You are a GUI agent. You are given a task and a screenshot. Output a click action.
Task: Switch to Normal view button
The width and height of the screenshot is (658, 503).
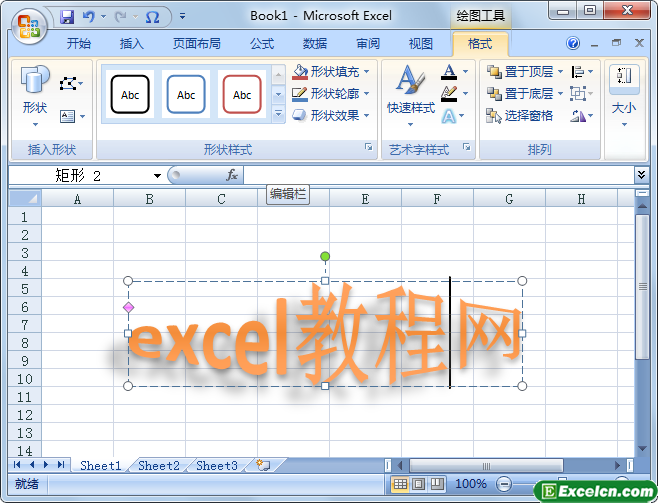[400, 484]
